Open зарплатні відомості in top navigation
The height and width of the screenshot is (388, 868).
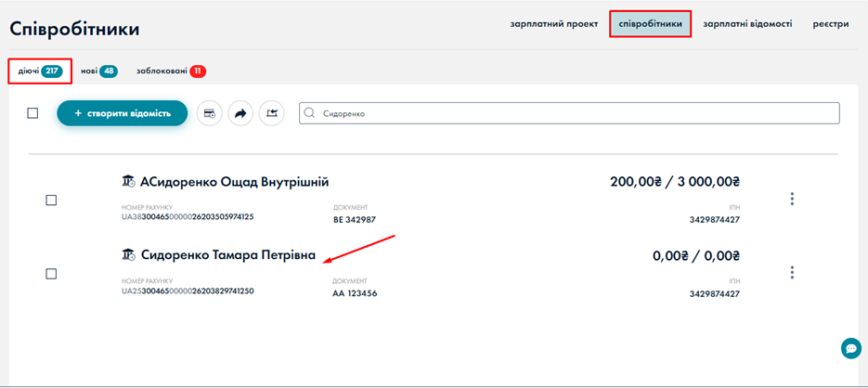tap(747, 24)
